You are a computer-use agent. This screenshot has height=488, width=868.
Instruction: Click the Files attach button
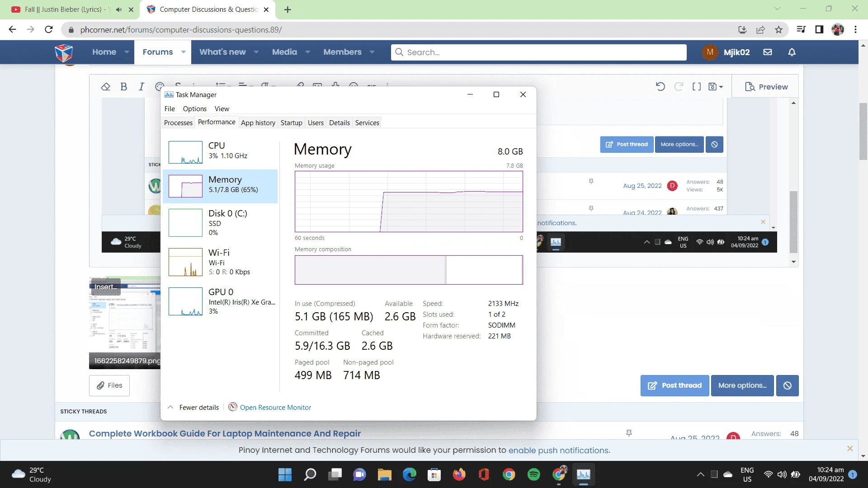pyautogui.click(x=109, y=385)
